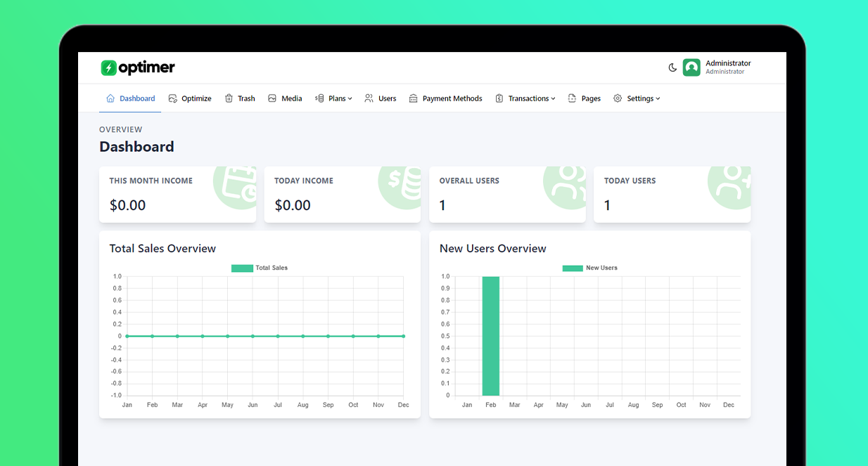Open the THIS MONTH INCOME card
This screenshot has width=868, height=466.
pyautogui.click(x=177, y=194)
